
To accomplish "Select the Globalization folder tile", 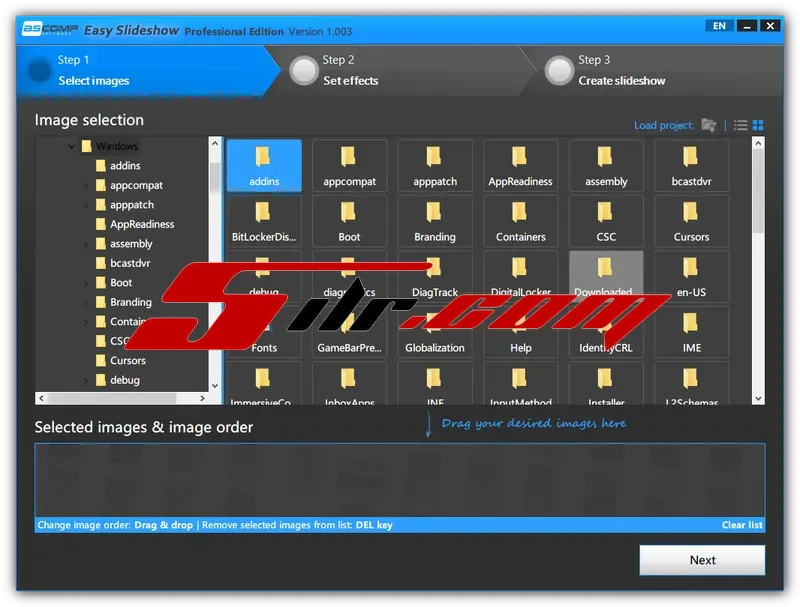I will [x=435, y=333].
